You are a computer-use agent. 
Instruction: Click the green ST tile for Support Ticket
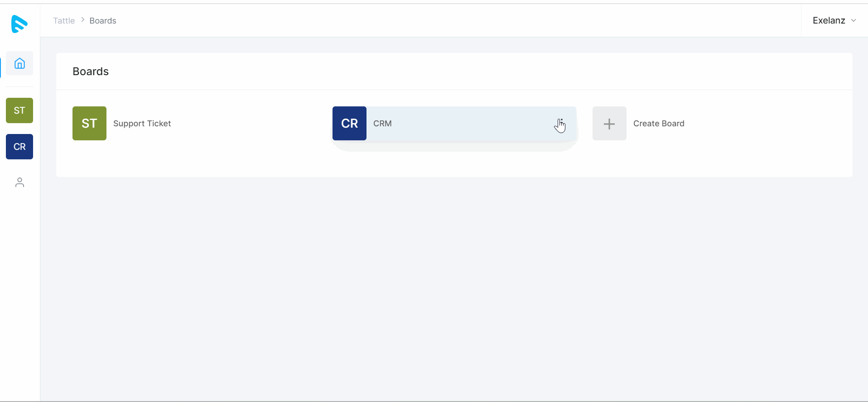[89, 123]
